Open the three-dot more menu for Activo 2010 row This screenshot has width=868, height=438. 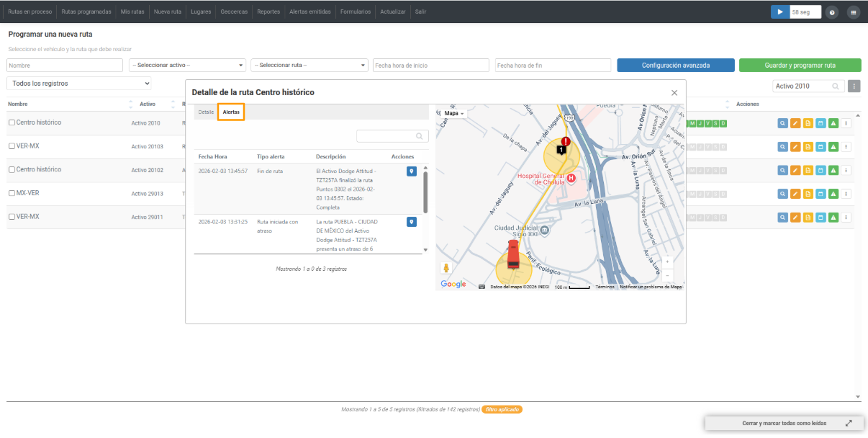(846, 123)
